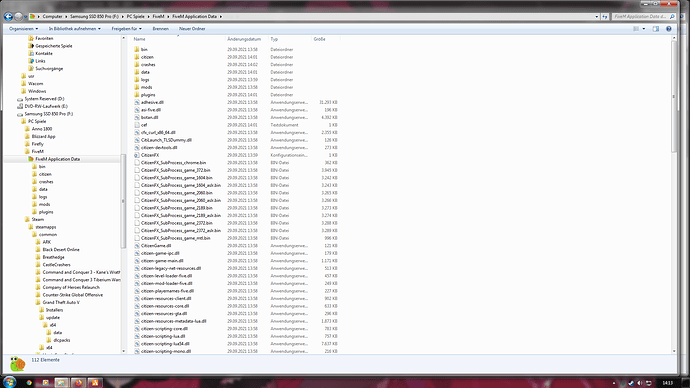Click the navigation pane vertical scrollbar
Image resolution: width=690 pixels, height=388 pixels.
coord(123,201)
